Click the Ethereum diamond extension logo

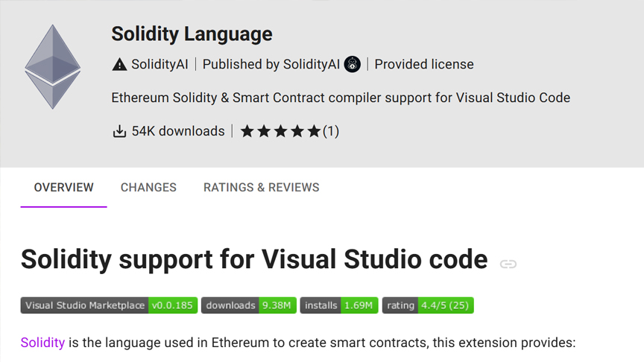pos(53,67)
